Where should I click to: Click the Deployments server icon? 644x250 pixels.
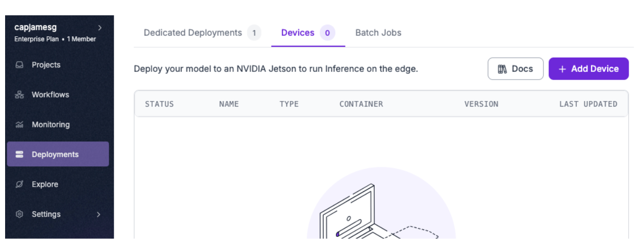click(x=19, y=155)
